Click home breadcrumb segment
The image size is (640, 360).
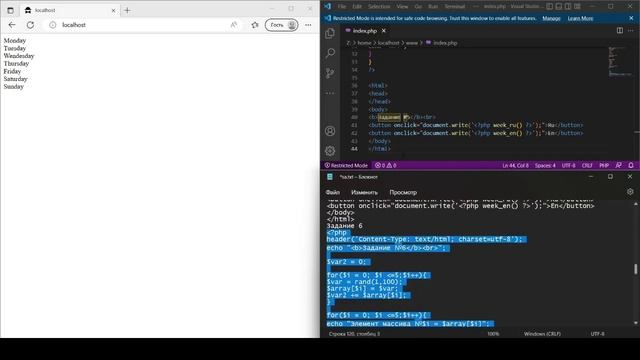click(x=364, y=43)
